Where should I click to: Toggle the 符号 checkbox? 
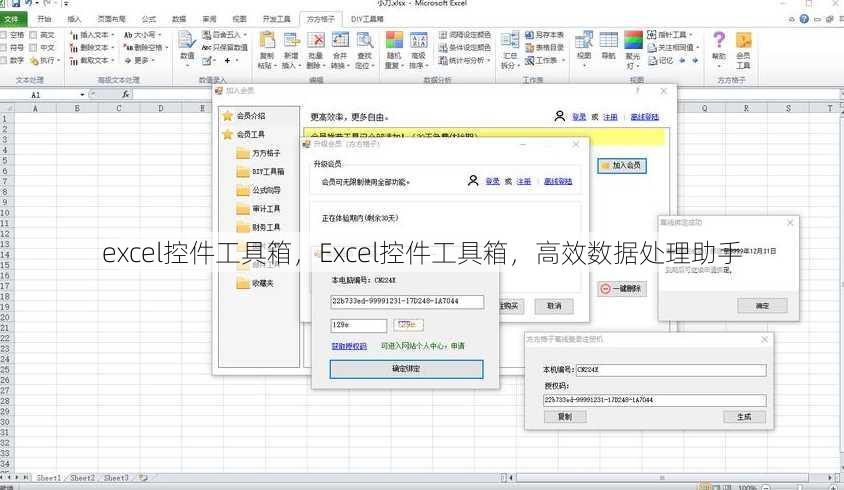pos(3,47)
